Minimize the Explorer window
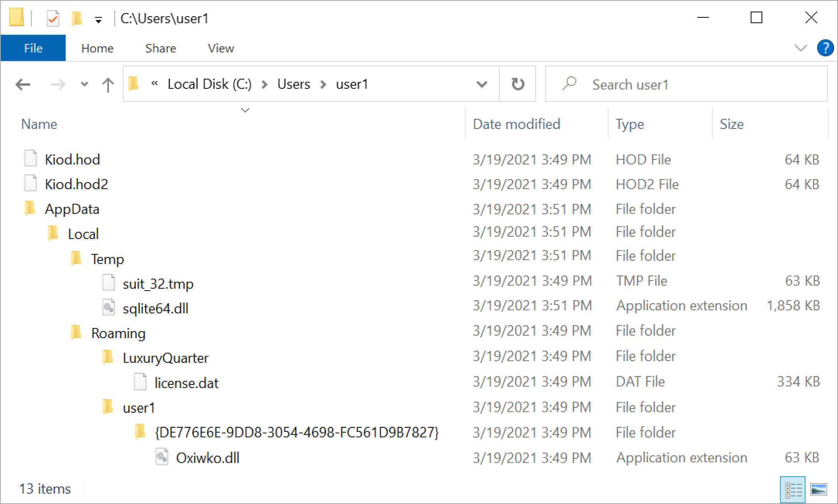Viewport: 838px width, 504px height. [703, 18]
